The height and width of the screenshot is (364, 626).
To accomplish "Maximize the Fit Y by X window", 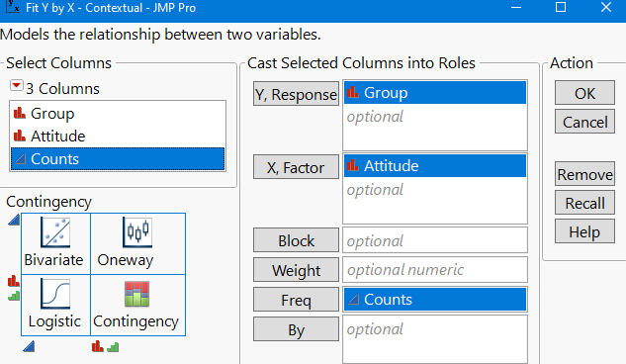I will click(561, 7).
